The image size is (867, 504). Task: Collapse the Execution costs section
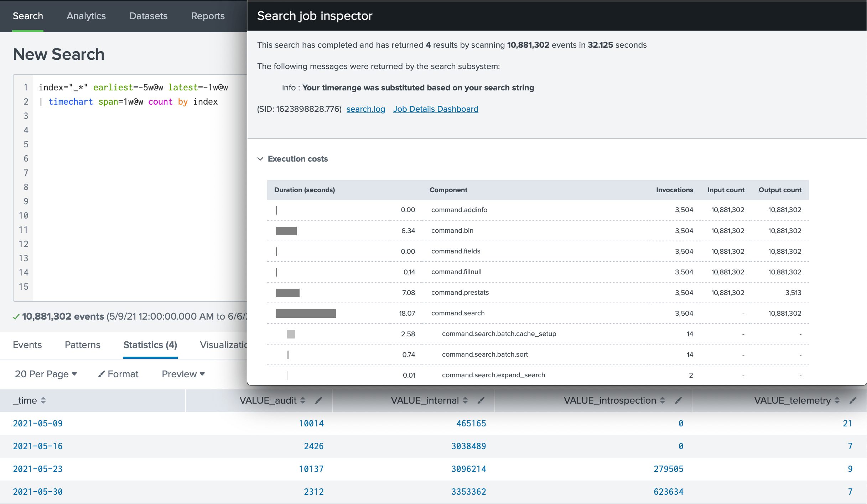(x=260, y=159)
